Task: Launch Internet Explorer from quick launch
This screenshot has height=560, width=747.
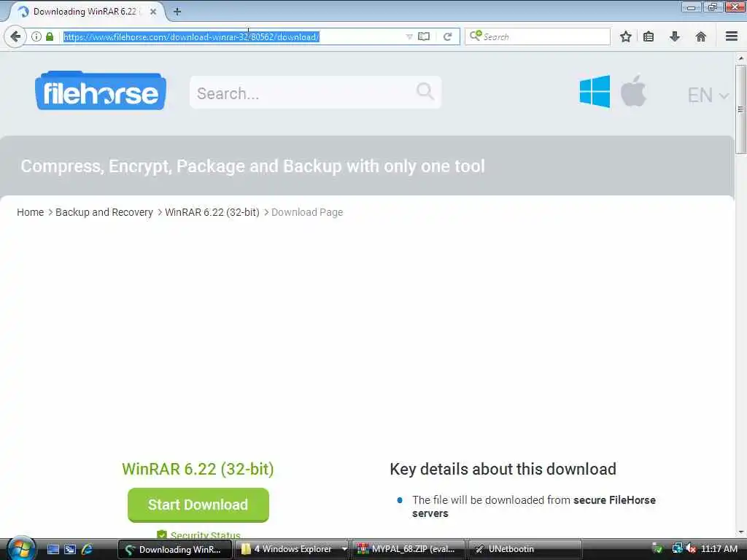Action: point(87,549)
